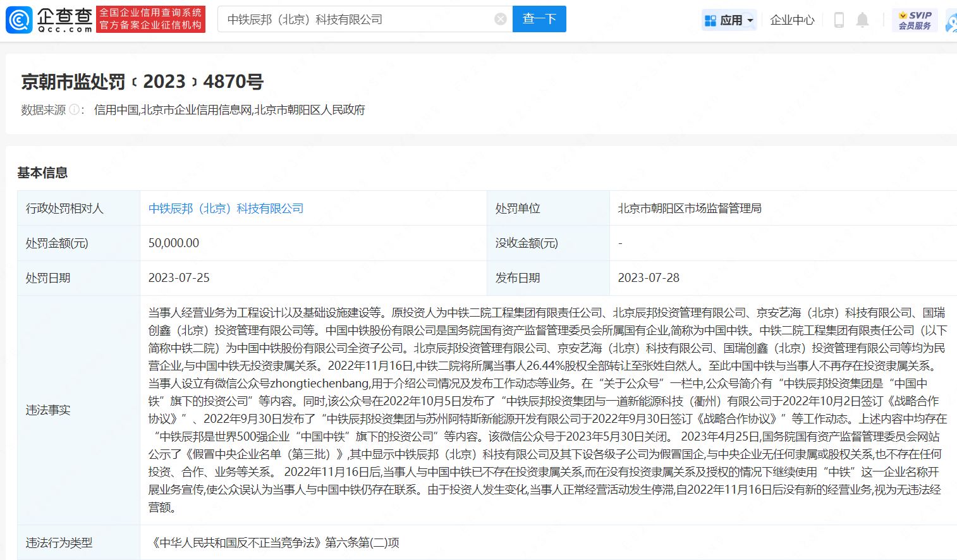957x560 pixels.
Task: Click the 处罚单位 label cell
Action: coord(548,209)
